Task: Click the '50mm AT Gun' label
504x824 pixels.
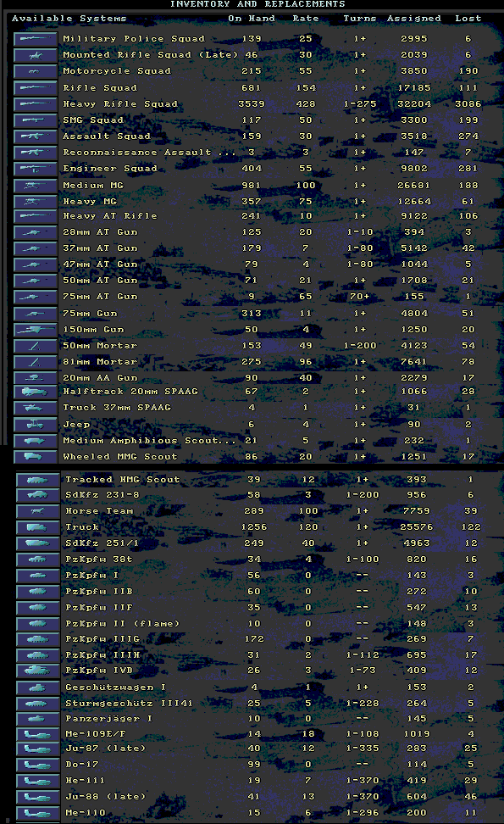Action: [100, 281]
